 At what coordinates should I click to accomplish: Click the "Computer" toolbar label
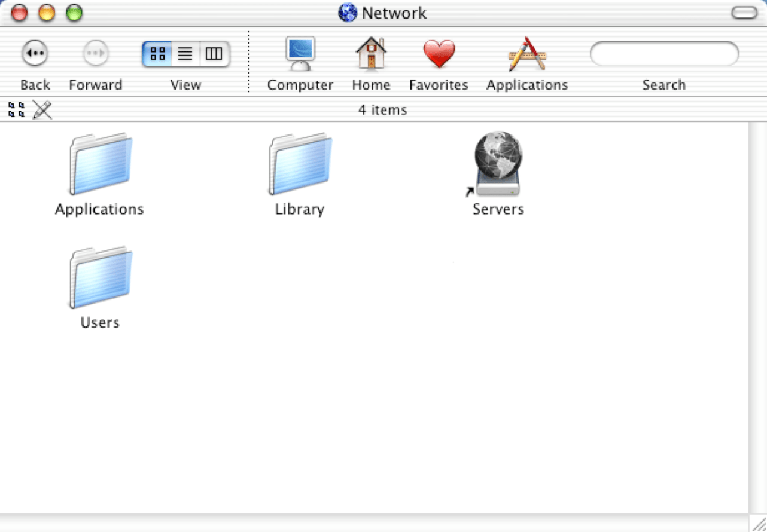[x=300, y=85]
